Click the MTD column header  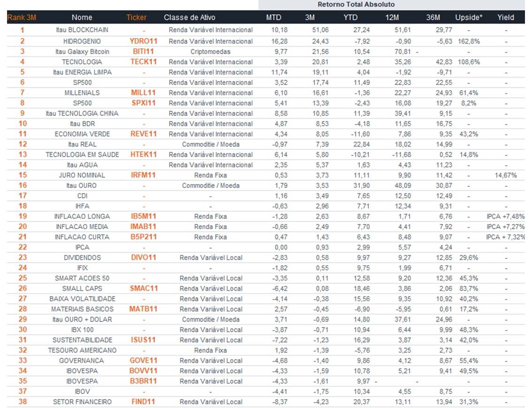click(x=274, y=17)
